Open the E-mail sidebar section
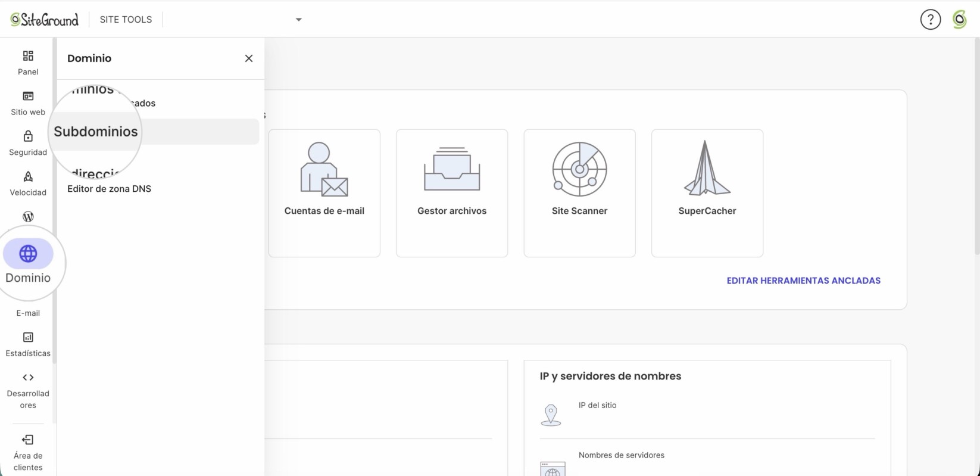This screenshot has height=476, width=980. (28, 313)
